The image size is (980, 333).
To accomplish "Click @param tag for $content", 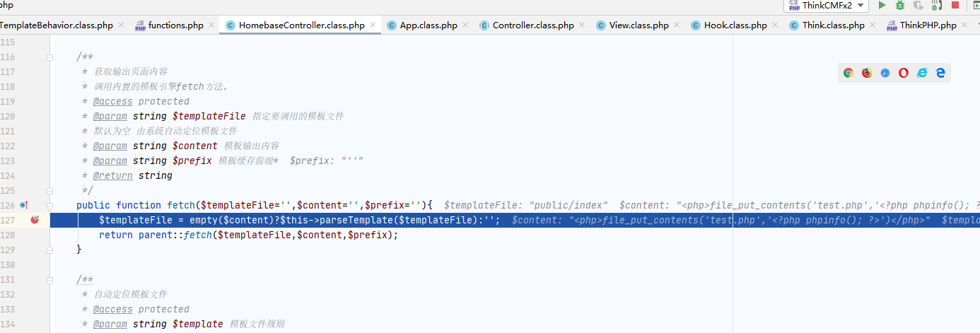I will (x=110, y=146).
